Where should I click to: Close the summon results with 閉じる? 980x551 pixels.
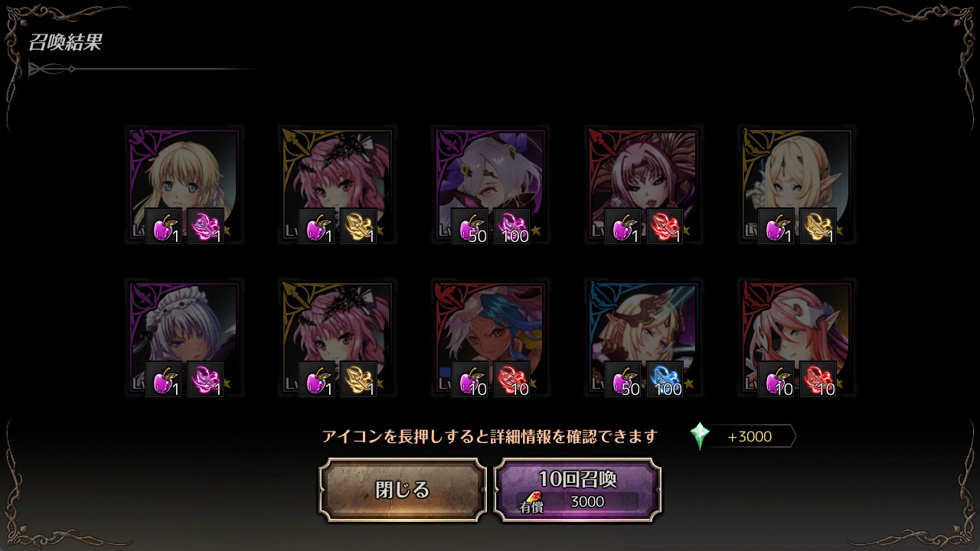coord(403,490)
